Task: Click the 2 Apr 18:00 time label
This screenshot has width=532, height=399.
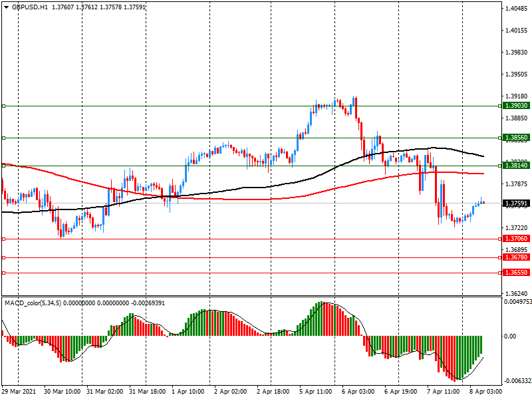Action: coord(273,392)
